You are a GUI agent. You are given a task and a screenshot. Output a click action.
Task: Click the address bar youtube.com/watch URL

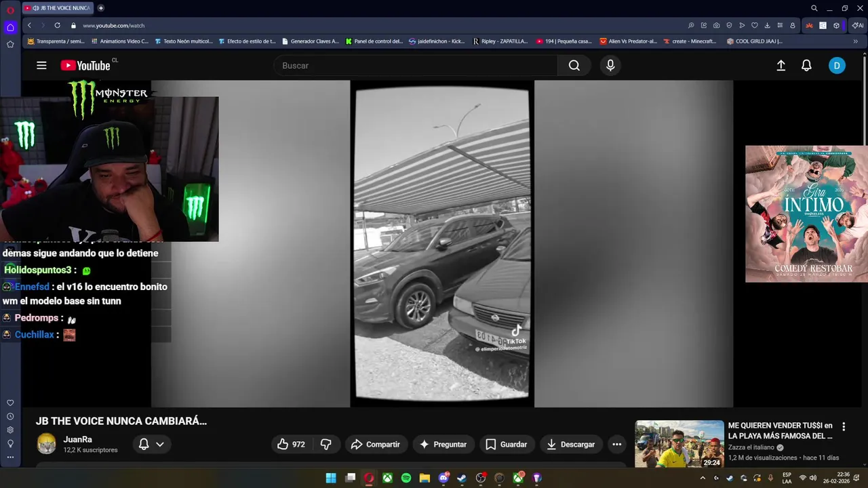pyautogui.click(x=114, y=26)
